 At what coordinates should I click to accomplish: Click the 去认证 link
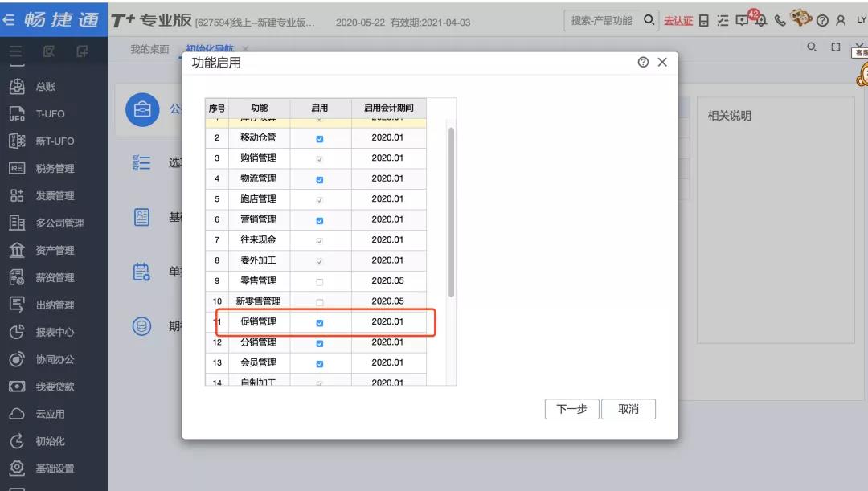678,21
